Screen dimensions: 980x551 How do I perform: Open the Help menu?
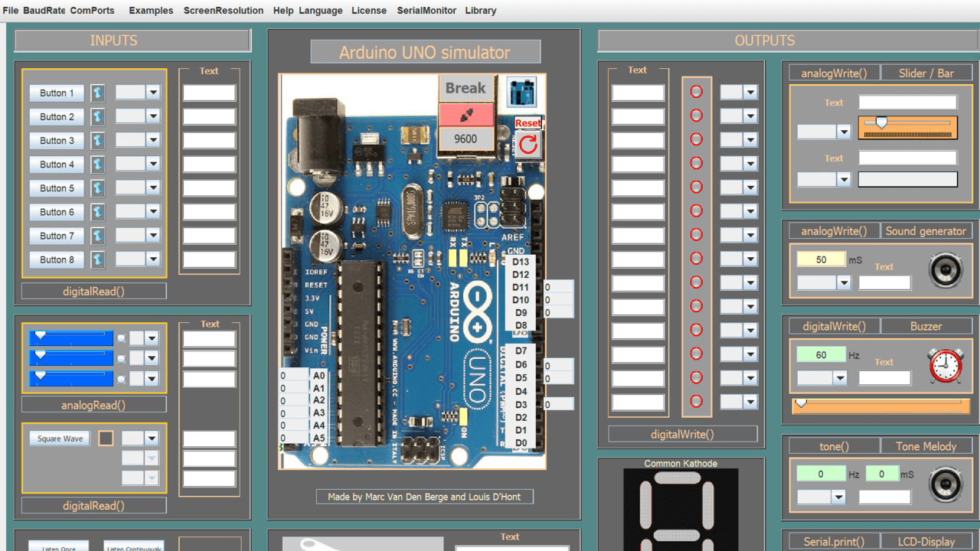click(x=283, y=11)
